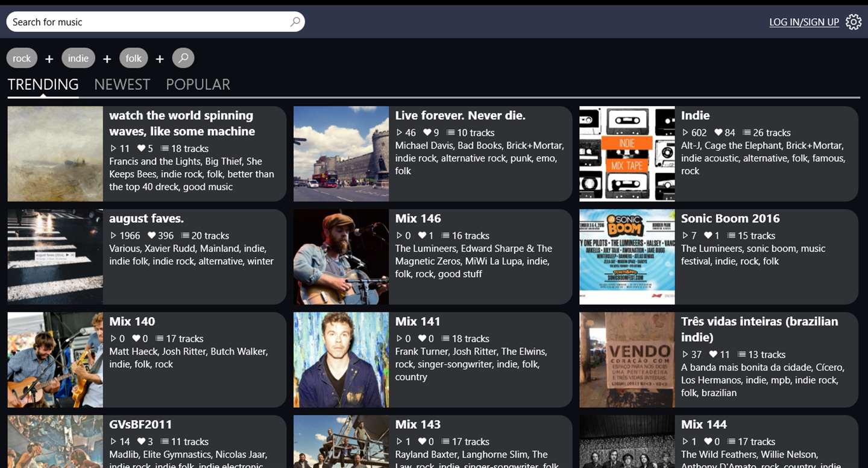Switch to the TRENDING tab

[x=43, y=84]
